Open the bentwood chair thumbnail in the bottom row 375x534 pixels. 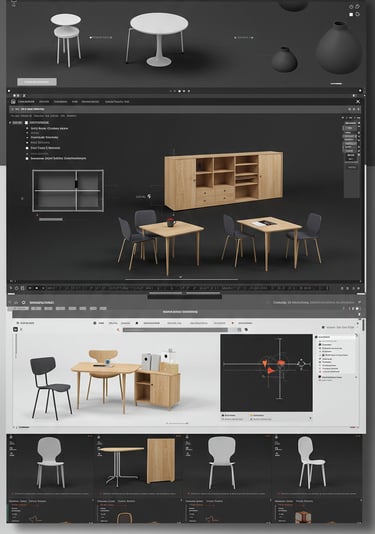click(x=125, y=518)
